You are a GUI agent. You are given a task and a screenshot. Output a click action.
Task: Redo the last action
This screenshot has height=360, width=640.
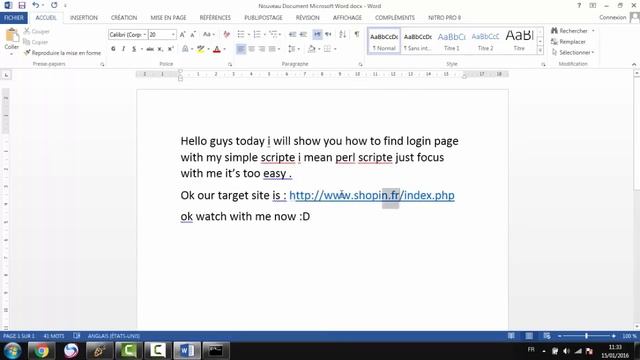[x=54, y=5]
